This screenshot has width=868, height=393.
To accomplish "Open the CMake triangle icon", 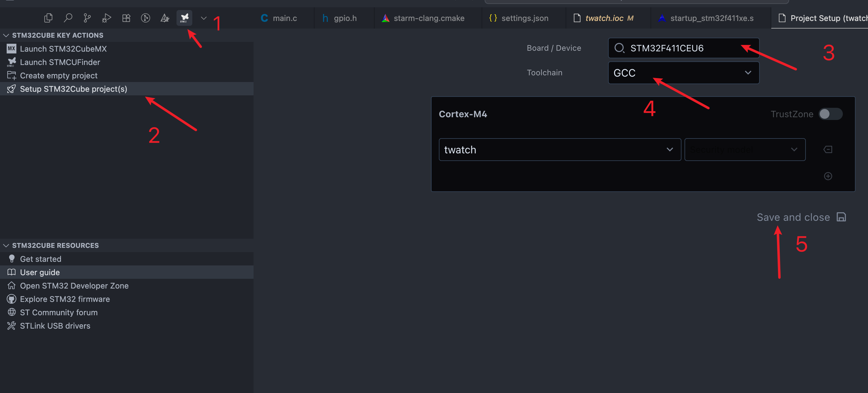I will pos(165,18).
